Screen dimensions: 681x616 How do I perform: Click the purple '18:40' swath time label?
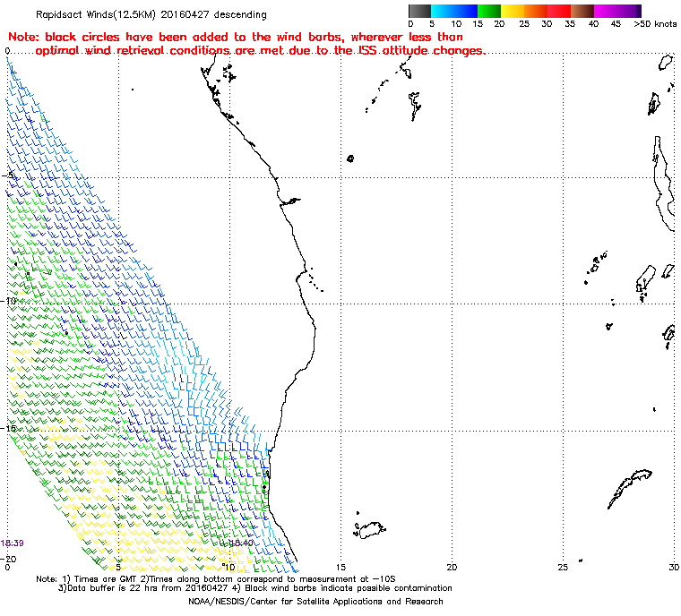pos(241,543)
